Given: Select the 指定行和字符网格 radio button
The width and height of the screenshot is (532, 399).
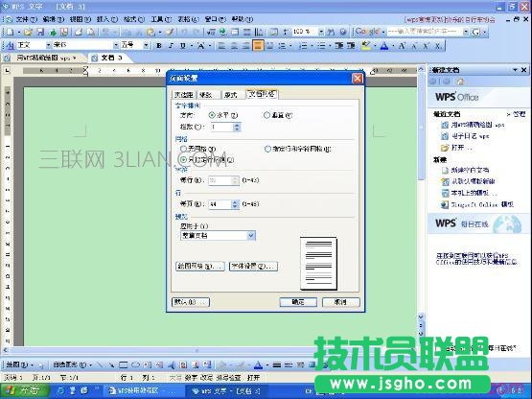Looking at the screenshot, I should pos(267,149).
